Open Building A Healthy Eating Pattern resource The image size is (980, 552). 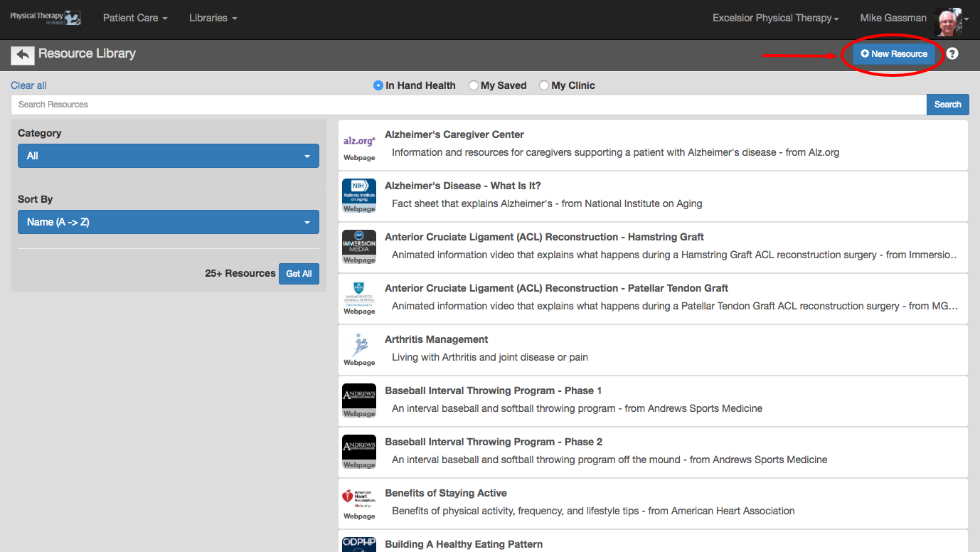[x=464, y=544]
